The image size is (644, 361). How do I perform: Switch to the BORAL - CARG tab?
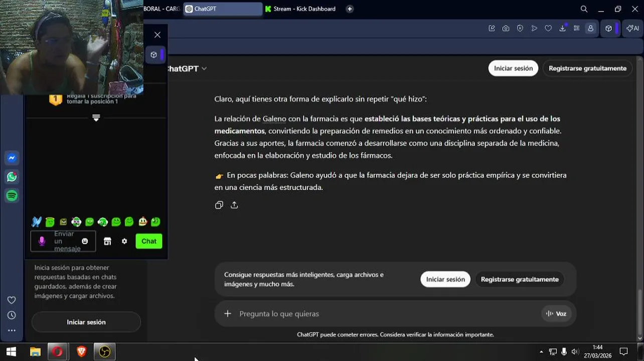click(162, 9)
